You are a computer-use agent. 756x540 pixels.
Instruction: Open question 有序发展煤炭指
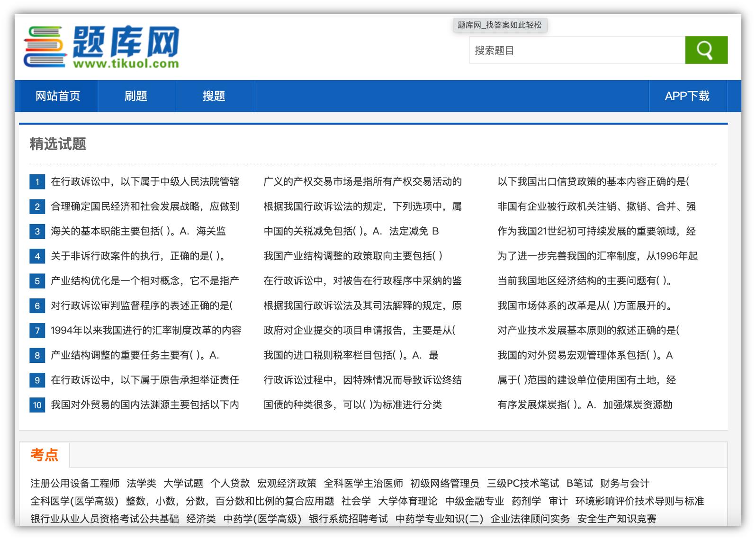click(585, 405)
